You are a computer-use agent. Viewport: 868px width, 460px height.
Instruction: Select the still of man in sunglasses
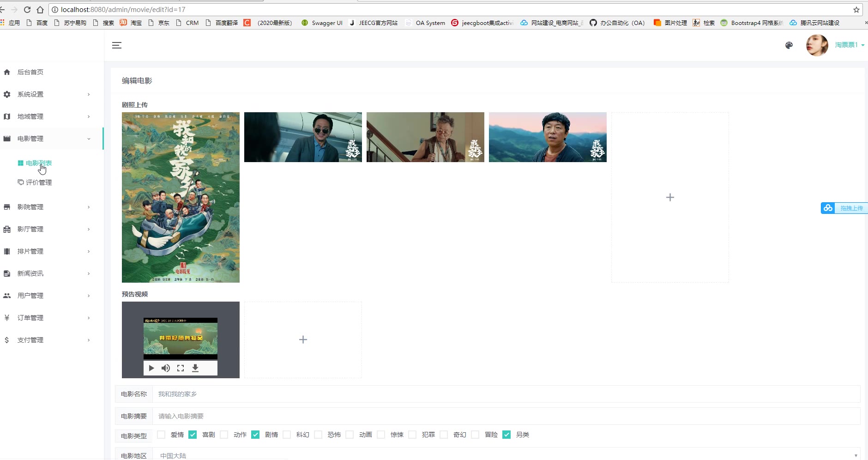coord(303,137)
